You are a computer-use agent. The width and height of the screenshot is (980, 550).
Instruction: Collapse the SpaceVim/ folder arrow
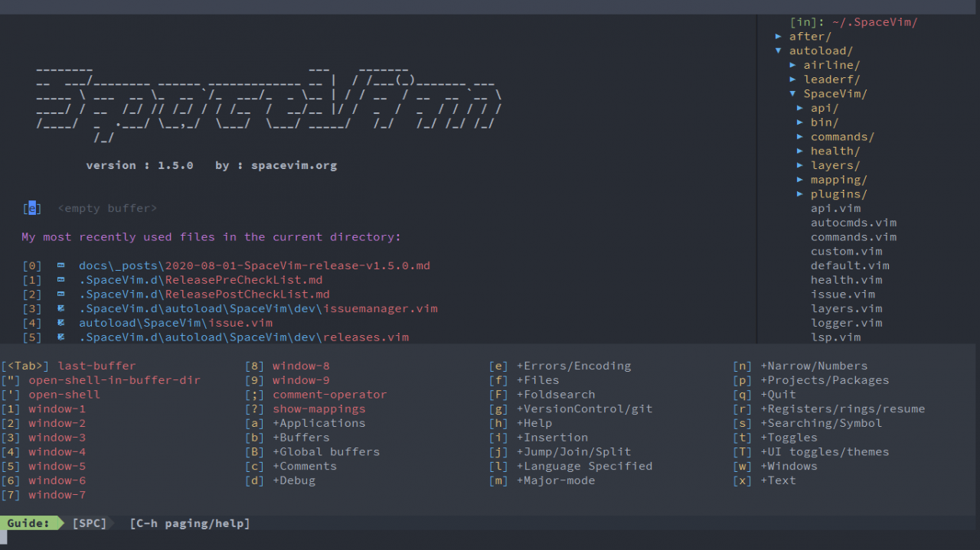point(793,94)
